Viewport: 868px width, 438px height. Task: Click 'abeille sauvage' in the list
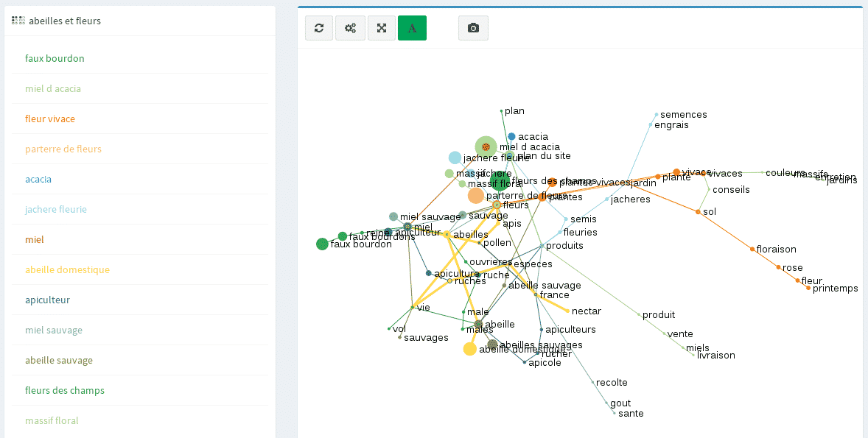(x=59, y=360)
